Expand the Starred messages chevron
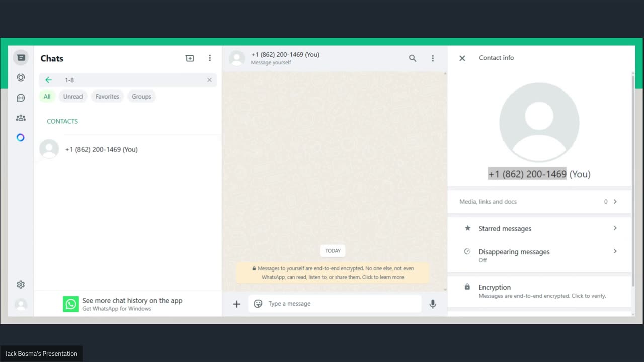 click(615, 228)
